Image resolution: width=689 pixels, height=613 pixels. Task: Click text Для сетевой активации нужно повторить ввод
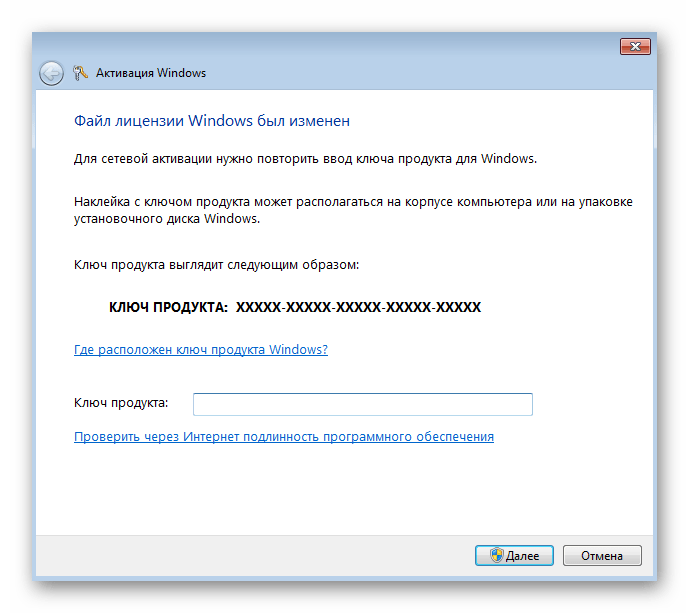[213, 159]
